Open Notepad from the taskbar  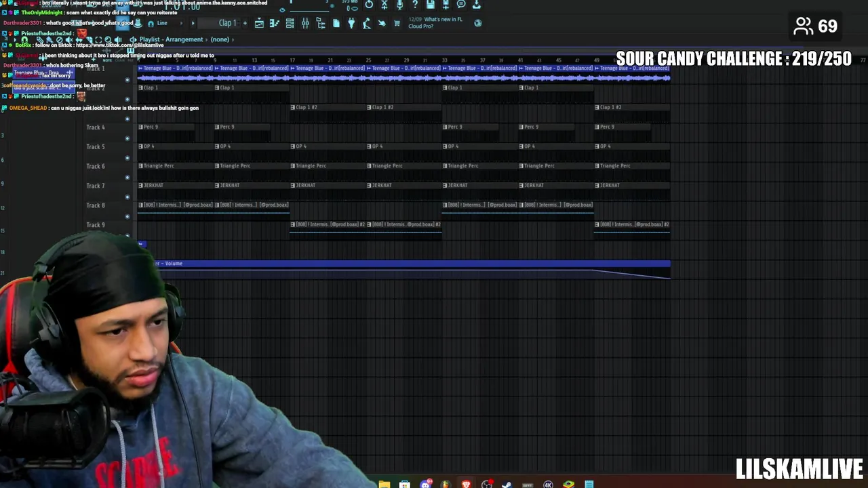(589, 483)
